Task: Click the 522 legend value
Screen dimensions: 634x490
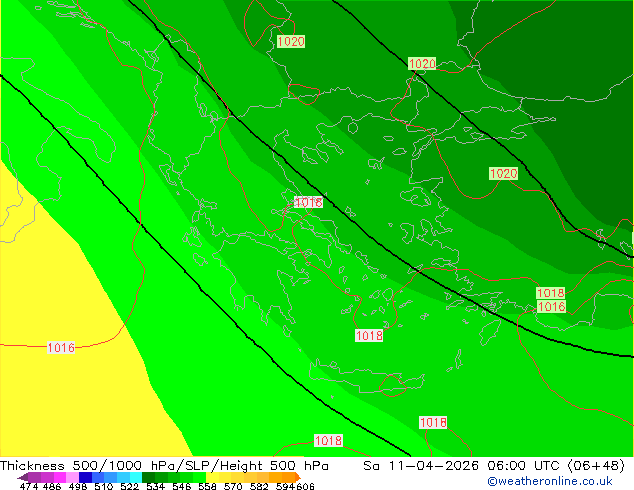Action: pyautogui.click(x=129, y=486)
